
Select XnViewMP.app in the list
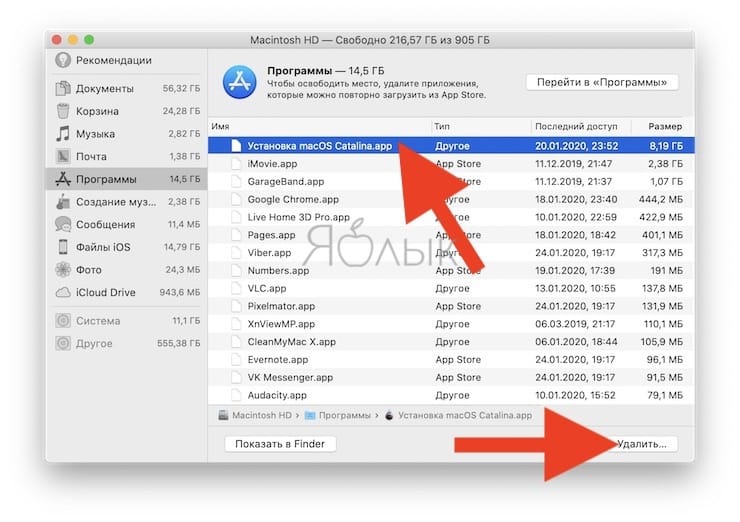coord(451,324)
